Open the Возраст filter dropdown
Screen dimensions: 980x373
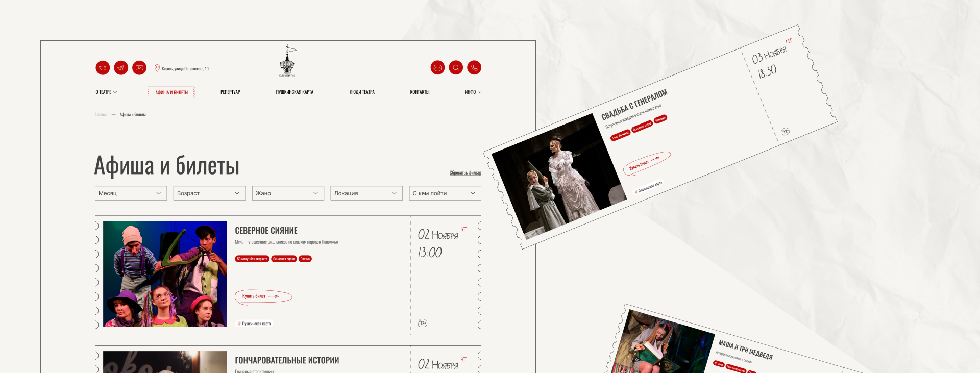point(209,193)
